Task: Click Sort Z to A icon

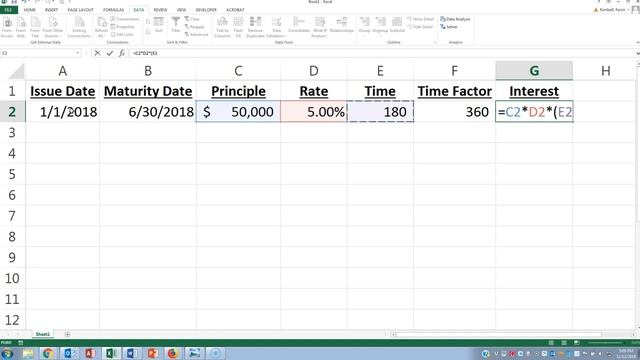Action: click(148, 31)
